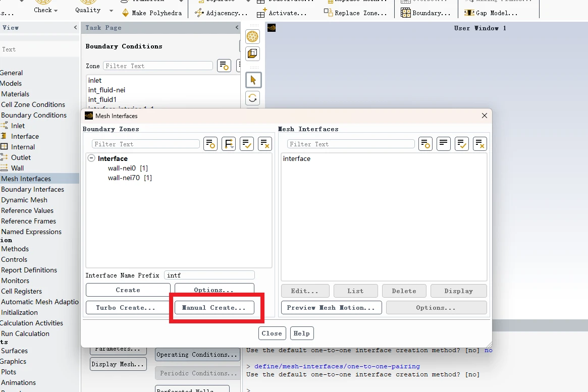Select the Outlet node in outline tree
This screenshot has height=392, width=588.
(x=21, y=157)
